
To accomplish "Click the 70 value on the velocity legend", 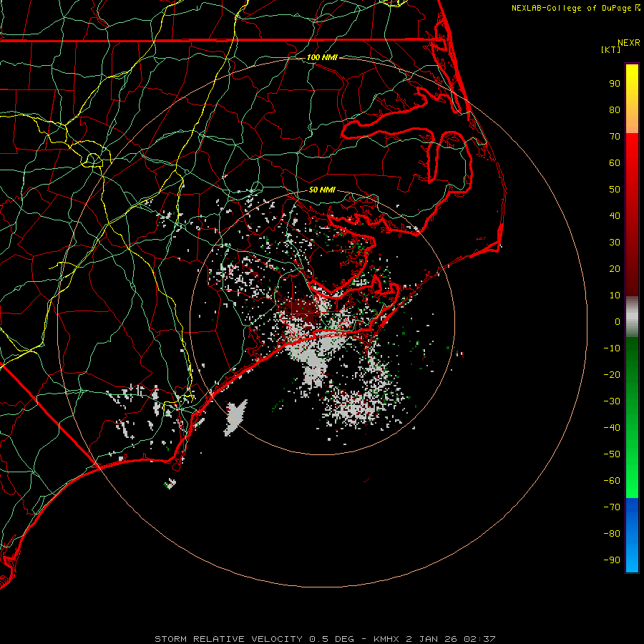I will point(615,137).
